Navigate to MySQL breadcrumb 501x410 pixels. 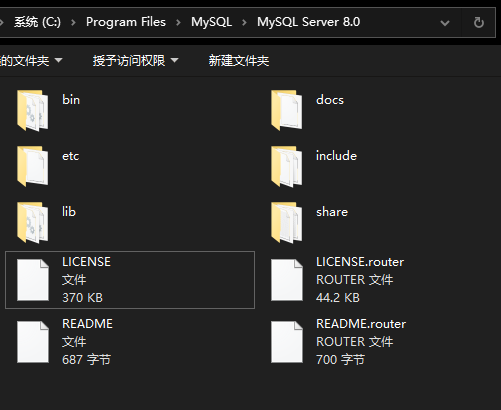coord(211,22)
